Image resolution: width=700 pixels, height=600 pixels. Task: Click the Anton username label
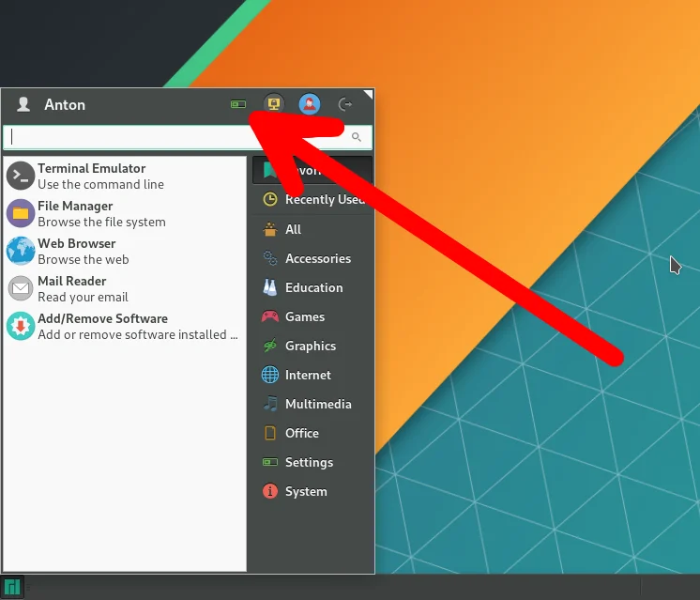65,104
